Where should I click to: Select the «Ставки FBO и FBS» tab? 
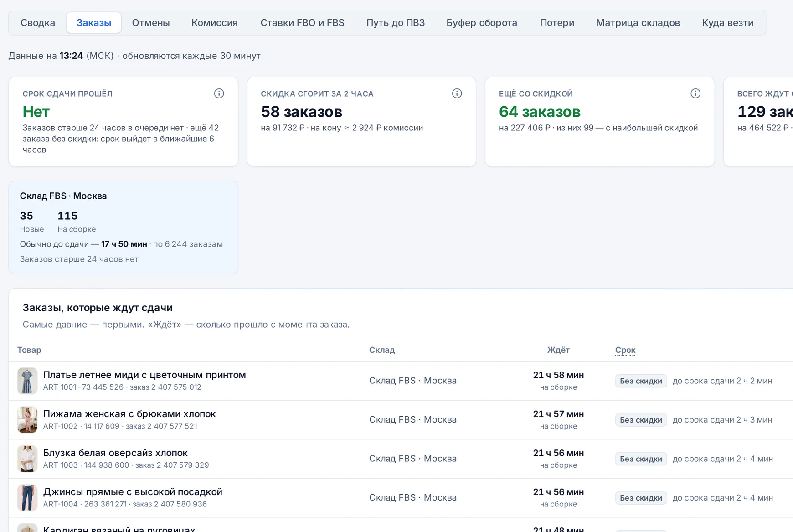(303, 23)
